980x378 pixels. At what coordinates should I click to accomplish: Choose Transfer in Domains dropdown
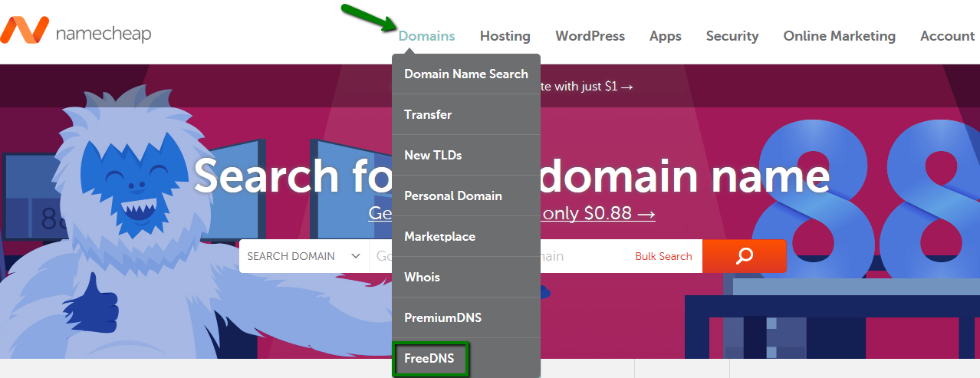(x=466, y=114)
